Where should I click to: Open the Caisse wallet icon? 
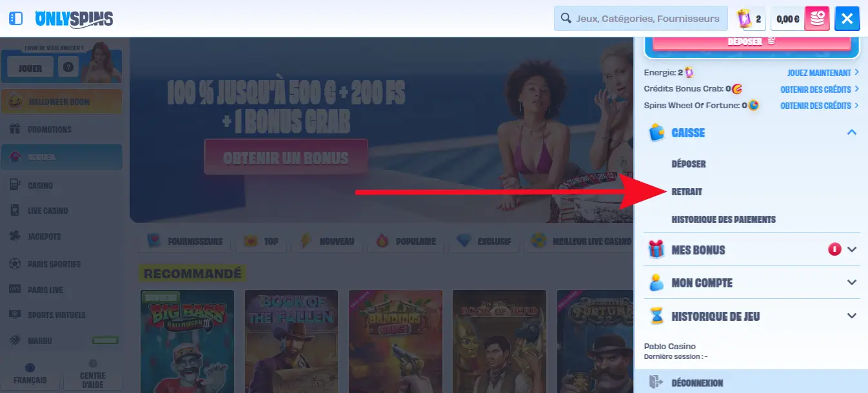656,133
